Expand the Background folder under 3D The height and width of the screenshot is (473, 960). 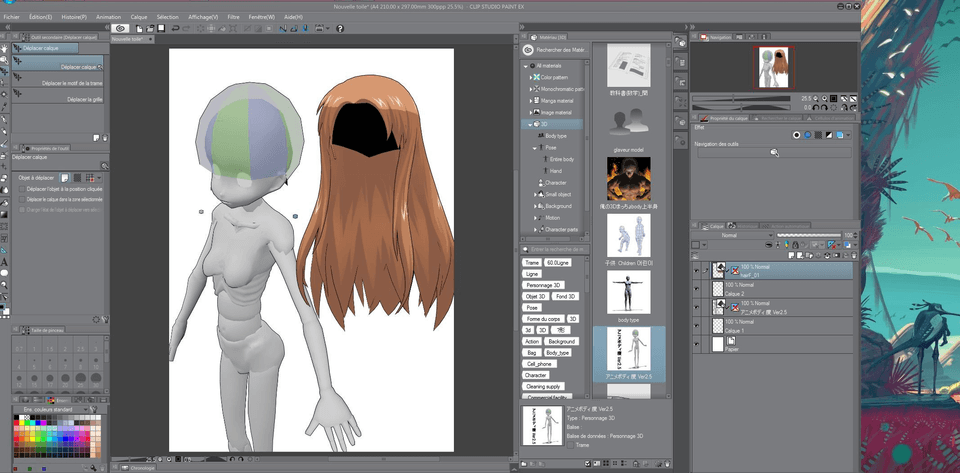535,206
